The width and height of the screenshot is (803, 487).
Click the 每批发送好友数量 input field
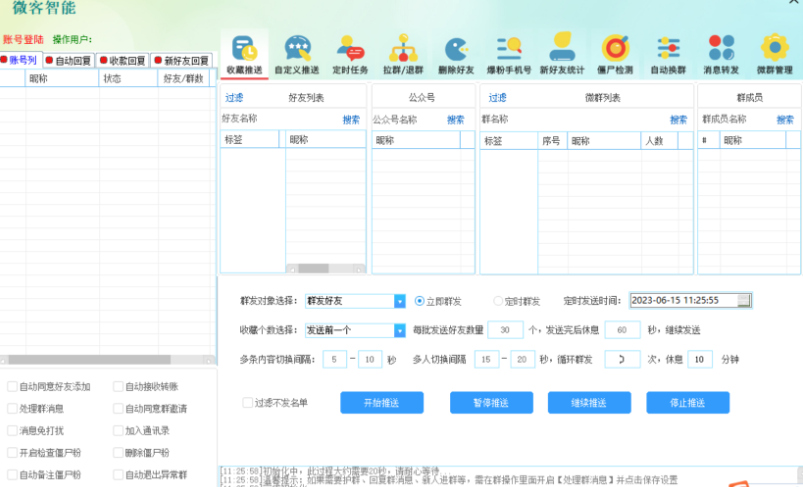click(506, 330)
